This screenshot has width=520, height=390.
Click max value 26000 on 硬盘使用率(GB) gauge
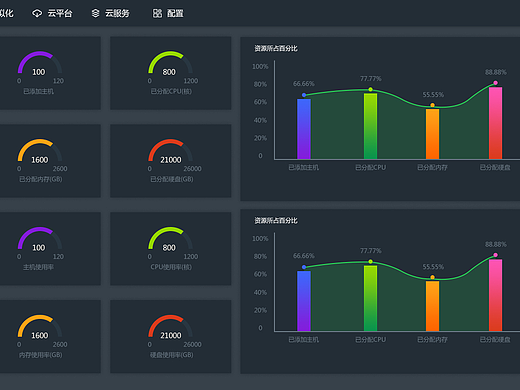pos(192,344)
